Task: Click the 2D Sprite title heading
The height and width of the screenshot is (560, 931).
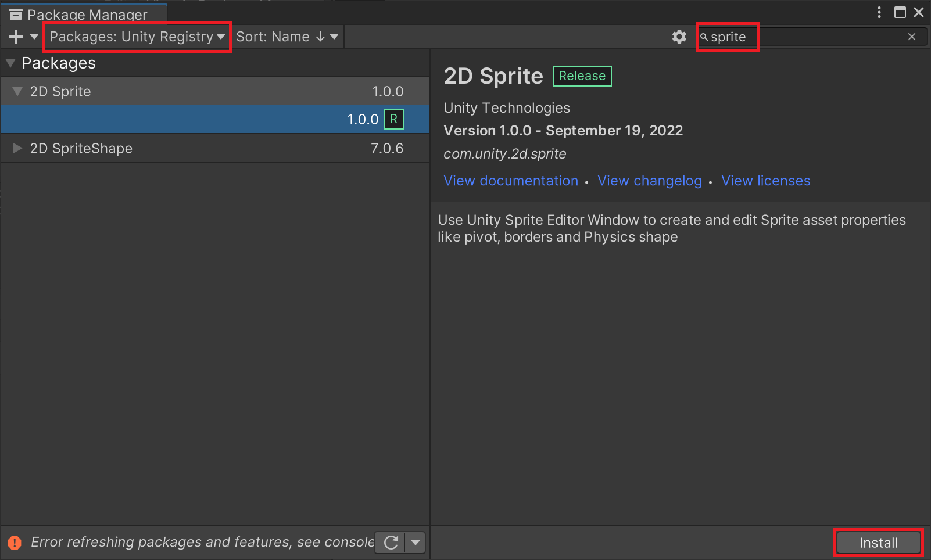Action: click(493, 76)
